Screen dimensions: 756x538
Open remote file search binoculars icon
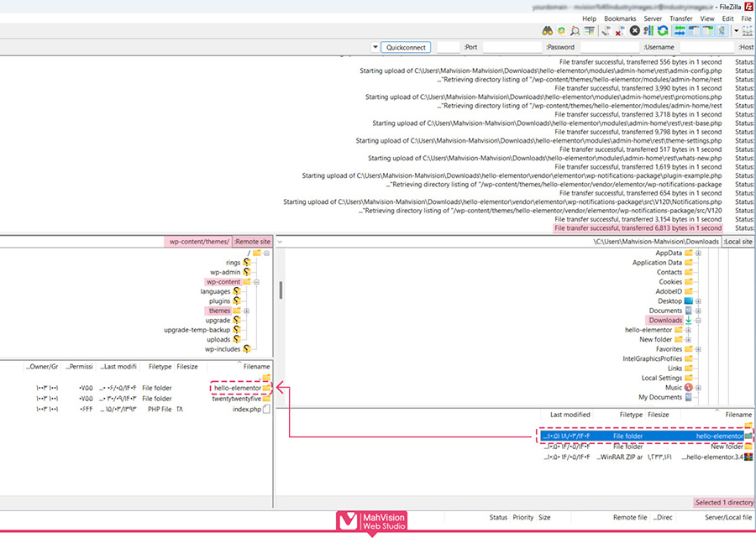click(548, 30)
